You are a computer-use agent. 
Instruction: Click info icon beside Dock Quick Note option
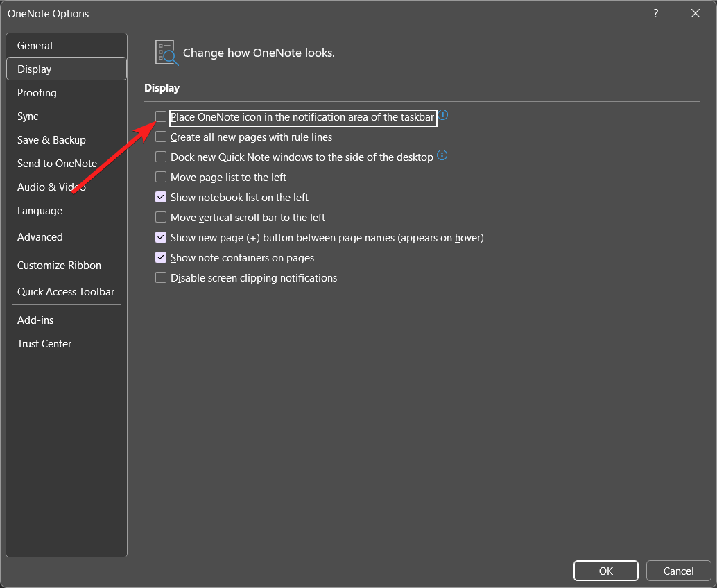[442, 155]
